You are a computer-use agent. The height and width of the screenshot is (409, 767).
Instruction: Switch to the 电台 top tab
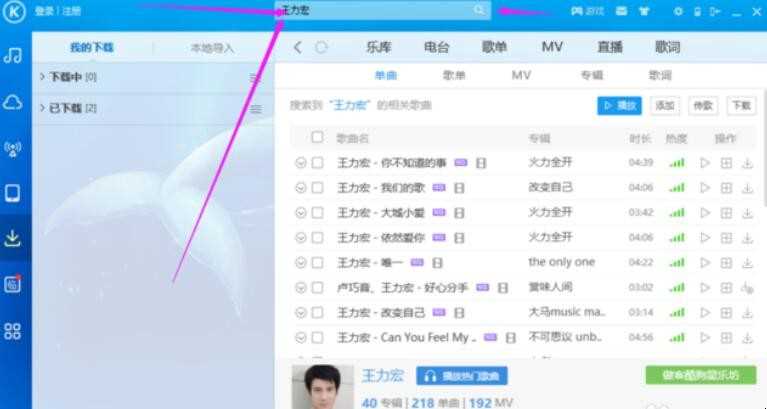click(436, 47)
